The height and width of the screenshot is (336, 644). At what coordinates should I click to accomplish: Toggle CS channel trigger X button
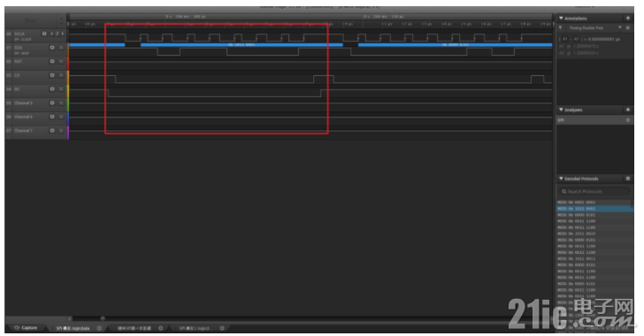click(x=61, y=75)
